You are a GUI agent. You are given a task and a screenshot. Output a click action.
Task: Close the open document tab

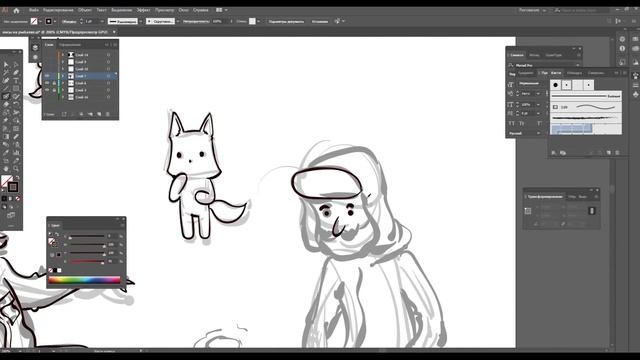click(x=114, y=32)
